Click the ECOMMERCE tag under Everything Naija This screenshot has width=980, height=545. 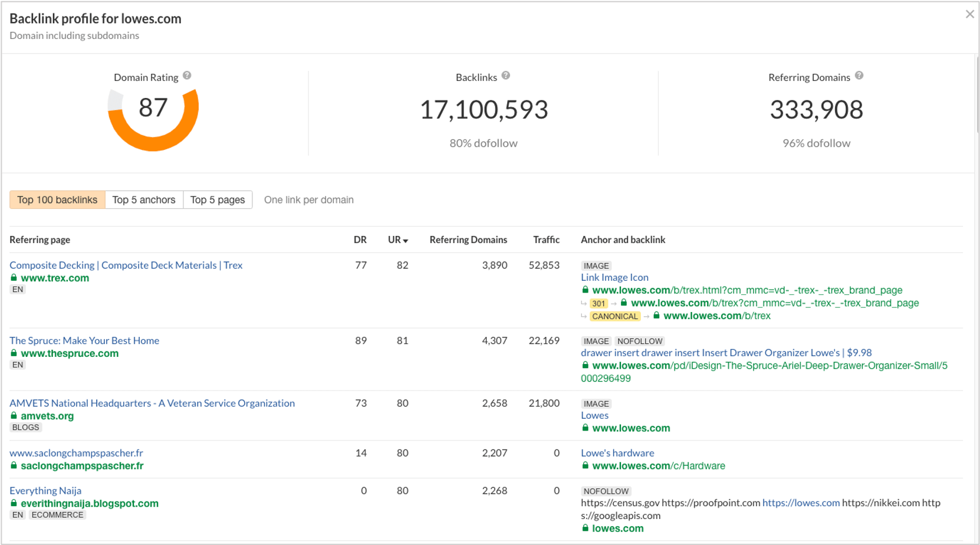(57, 515)
